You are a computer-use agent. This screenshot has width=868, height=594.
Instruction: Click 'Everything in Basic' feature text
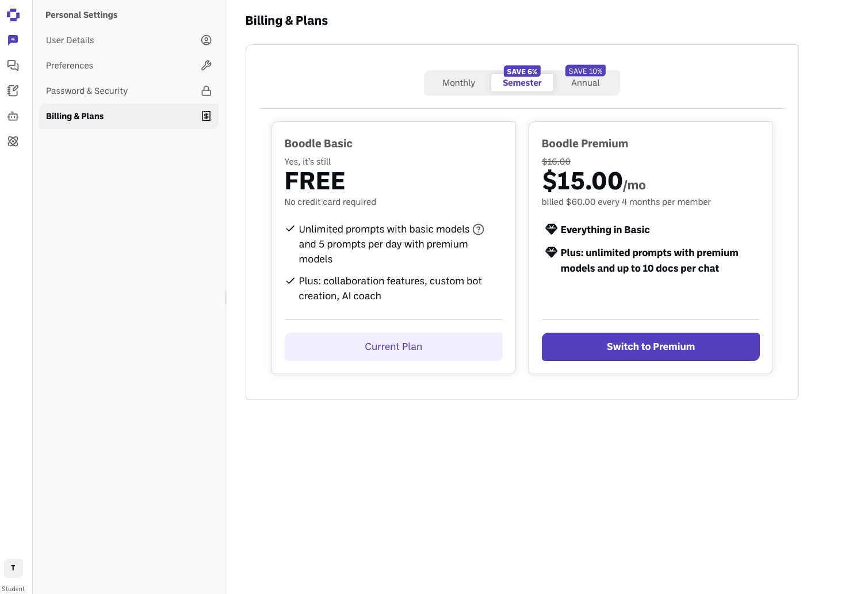pyautogui.click(x=605, y=230)
